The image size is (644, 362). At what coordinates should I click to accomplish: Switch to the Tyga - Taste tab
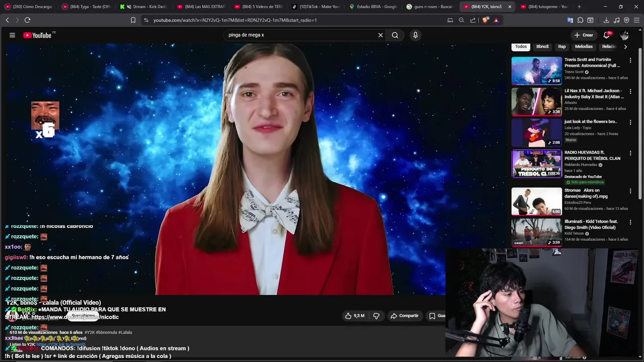(x=86, y=7)
